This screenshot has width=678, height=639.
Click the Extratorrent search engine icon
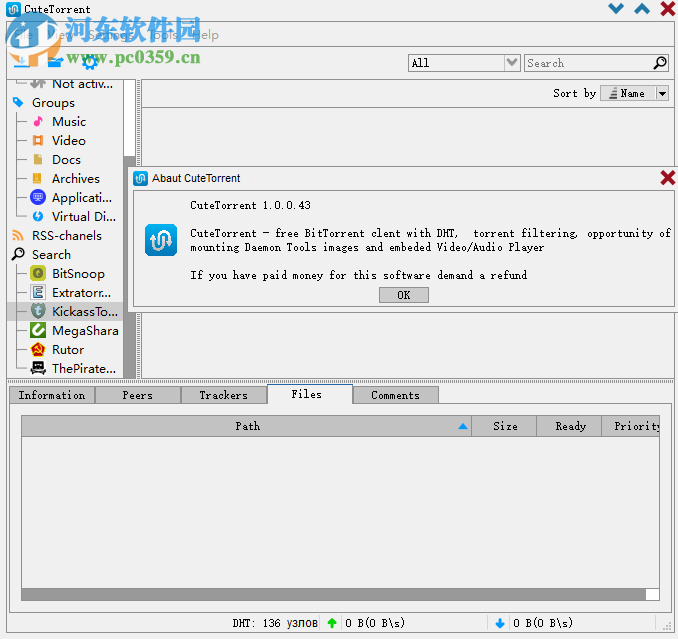coord(38,292)
